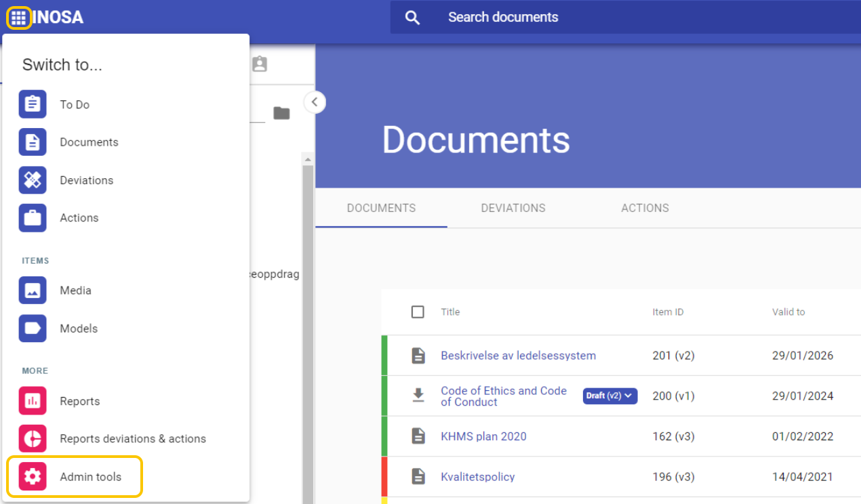Screen dimensions: 861x504
Task: Click valid-to date 29/01/2024
Action: 803,396
